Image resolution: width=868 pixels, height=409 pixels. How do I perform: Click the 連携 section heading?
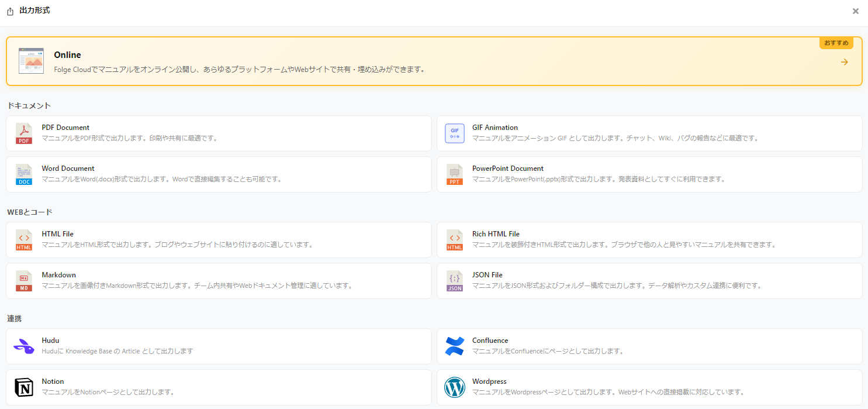[15, 319]
